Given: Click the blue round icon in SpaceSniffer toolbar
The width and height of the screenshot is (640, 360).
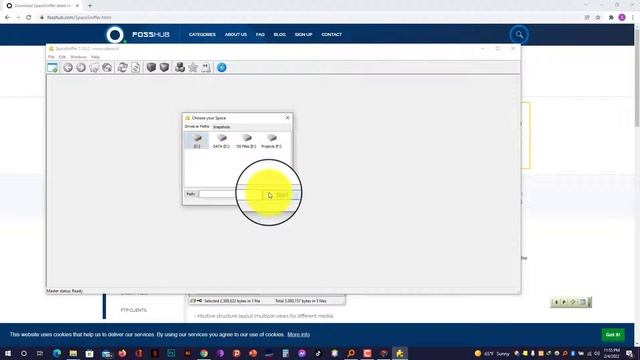Looking at the screenshot, I should (x=222, y=68).
